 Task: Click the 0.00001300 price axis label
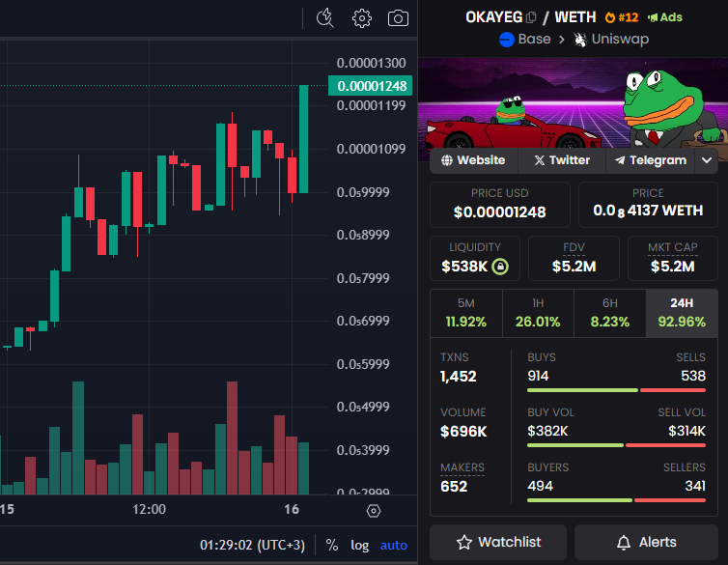[372, 63]
